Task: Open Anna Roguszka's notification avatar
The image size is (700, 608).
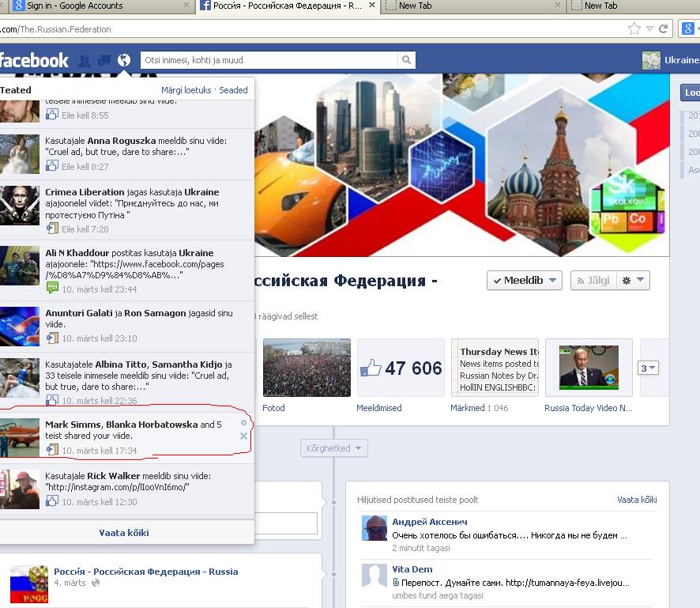Action: (19, 154)
